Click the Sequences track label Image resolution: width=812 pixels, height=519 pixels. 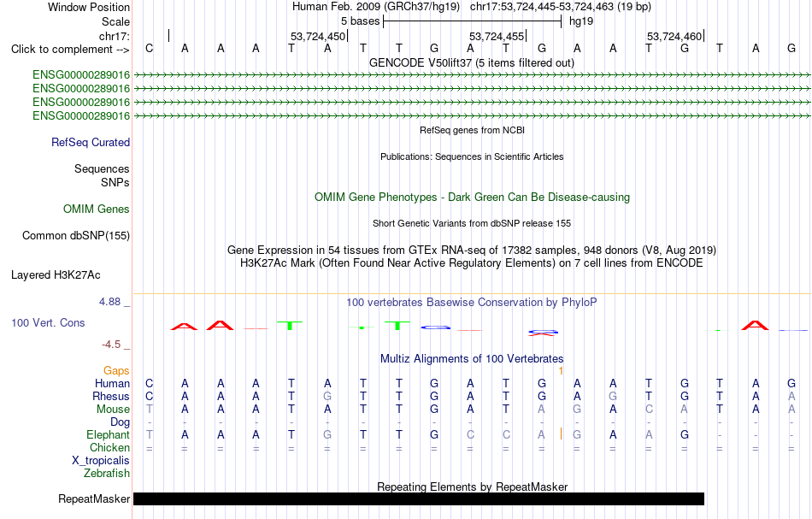point(102,168)
